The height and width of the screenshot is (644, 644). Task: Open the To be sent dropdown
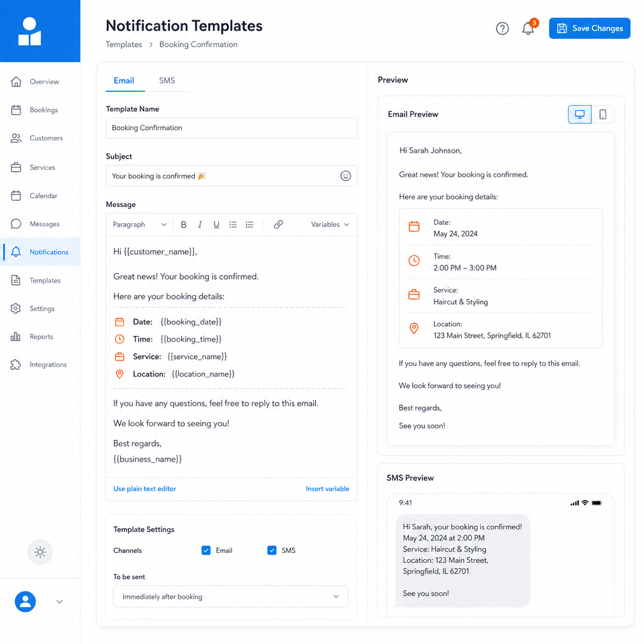(231, 596)
